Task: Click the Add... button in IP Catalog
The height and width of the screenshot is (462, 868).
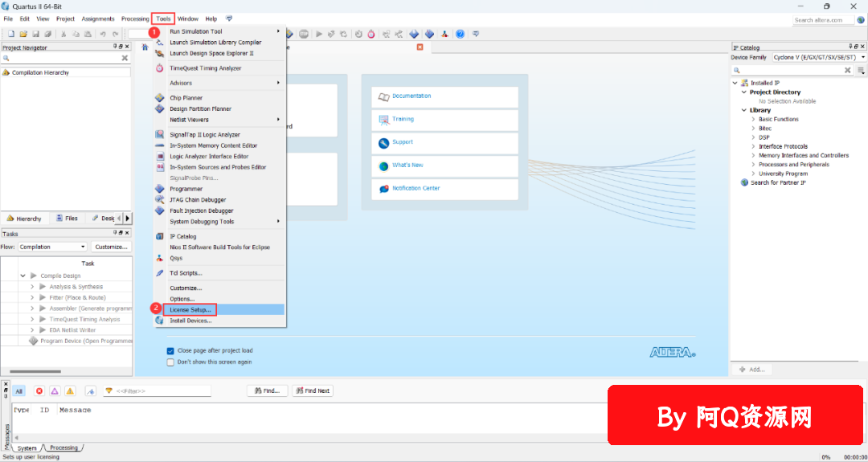Action: [x=751, y=370]
